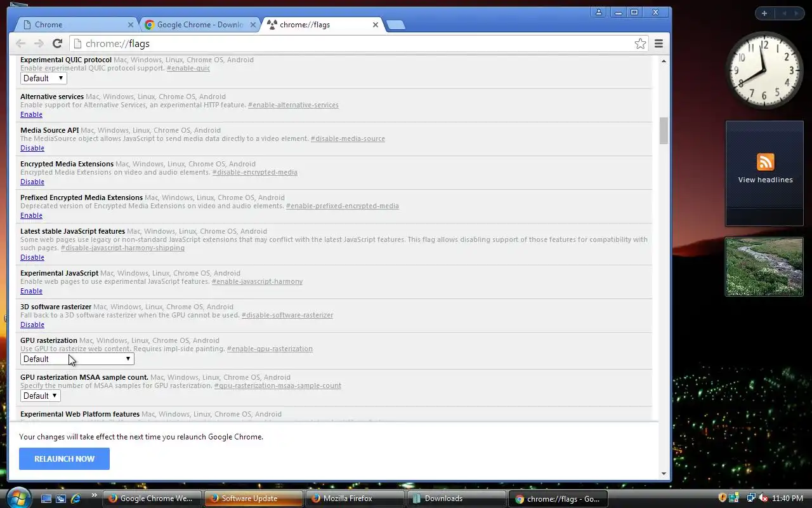The image size is (812, 508).
Task: Open the Chrome hamburger menu
Action: [658, 43]
